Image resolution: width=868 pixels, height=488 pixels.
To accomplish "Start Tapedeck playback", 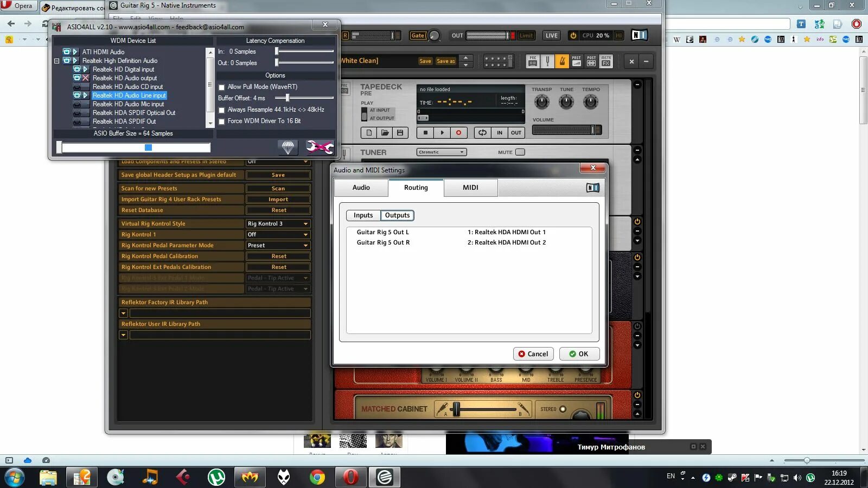I will point(442,132).
